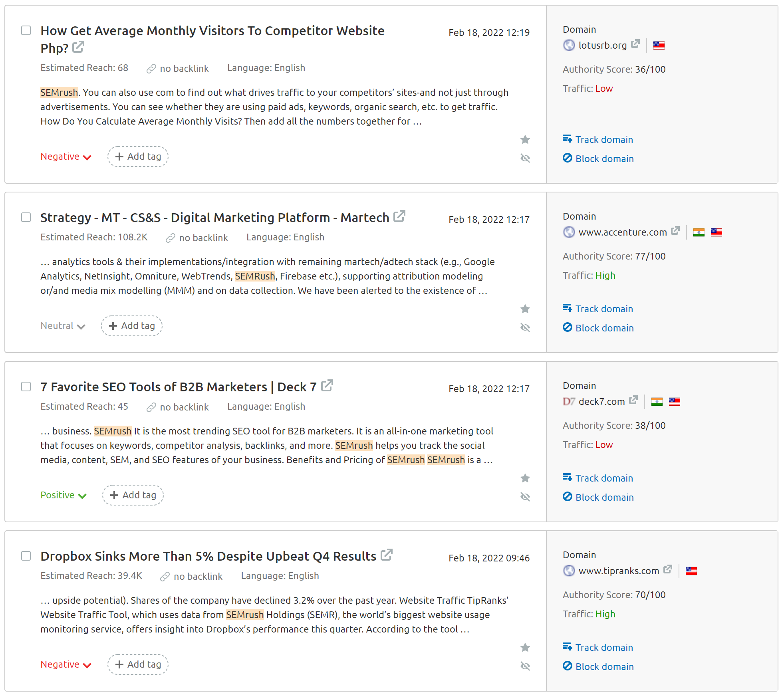Add tag to the lotusrb.org mention

(x=138, y=157)
